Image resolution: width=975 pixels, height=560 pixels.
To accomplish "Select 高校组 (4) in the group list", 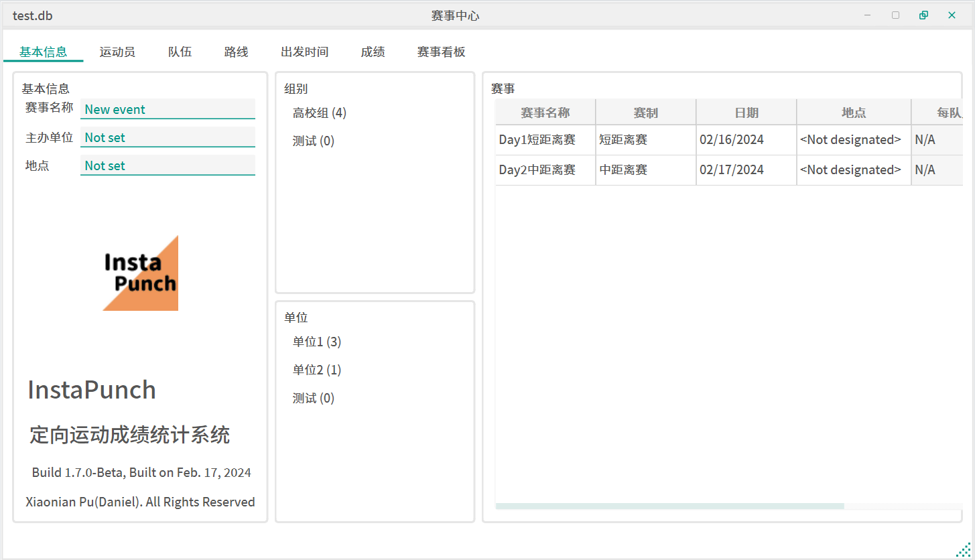I will pos(320,113).
